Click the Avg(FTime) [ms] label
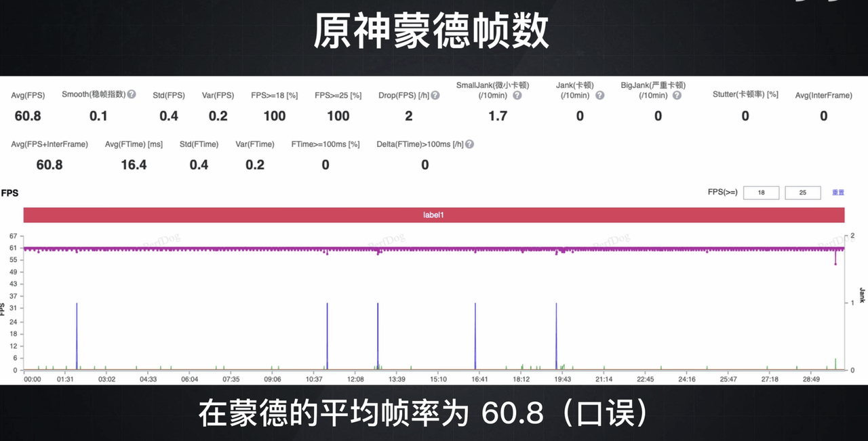Viewport: 868px width, 441px height. (134, 144)
